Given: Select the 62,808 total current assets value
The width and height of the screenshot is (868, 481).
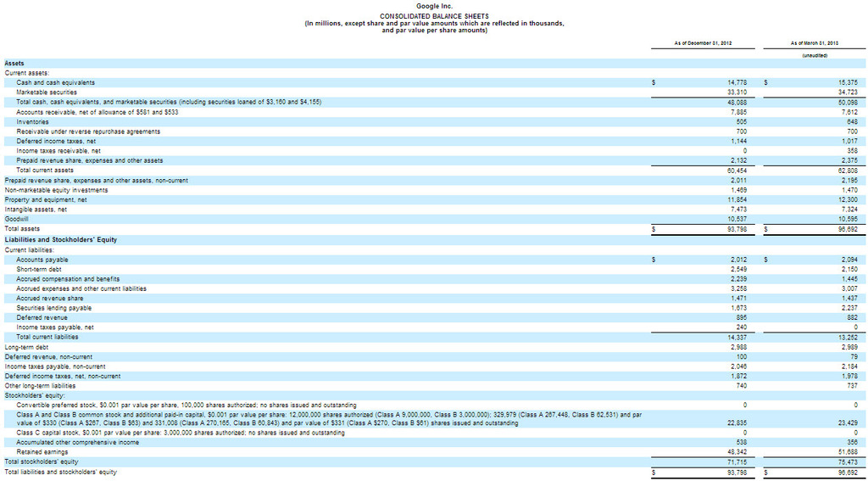Looking at the screenshot, I should [x=848, y=171].
